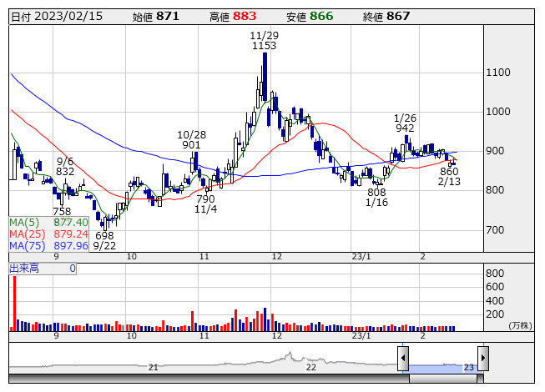This screenshot has height=392, width=545.
Task: Click the 758 price label
Action: coord(62,212)
